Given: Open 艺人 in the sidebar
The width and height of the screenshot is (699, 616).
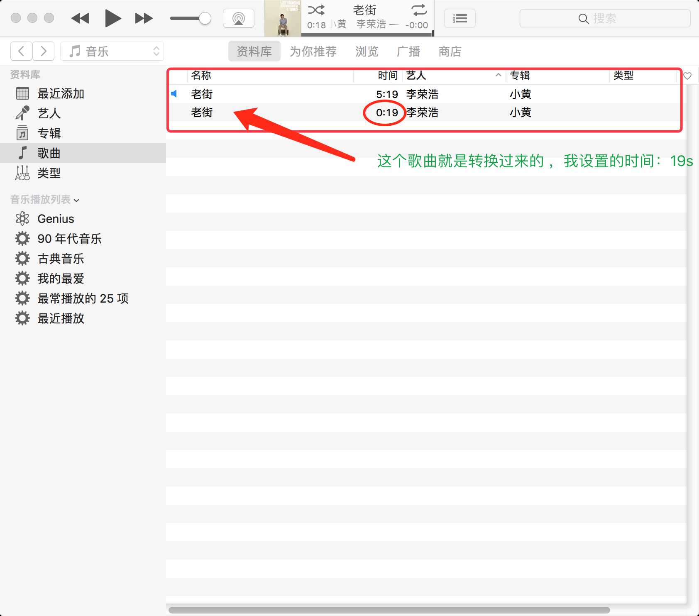Looking at the screenshot, I should pyautogui.click(x=83, y=113).
